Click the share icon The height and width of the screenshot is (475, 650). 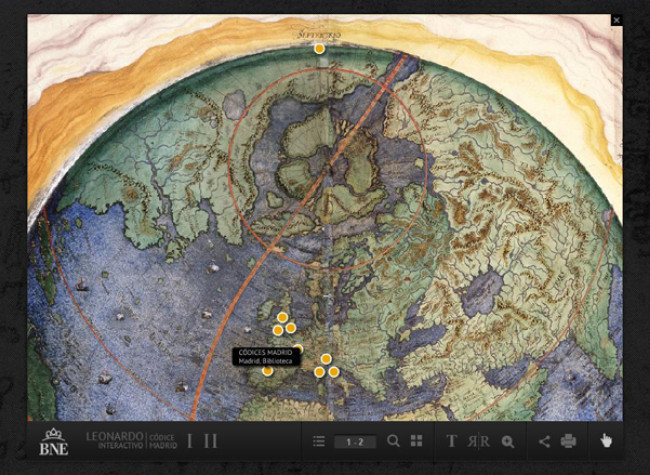(544, 441)
